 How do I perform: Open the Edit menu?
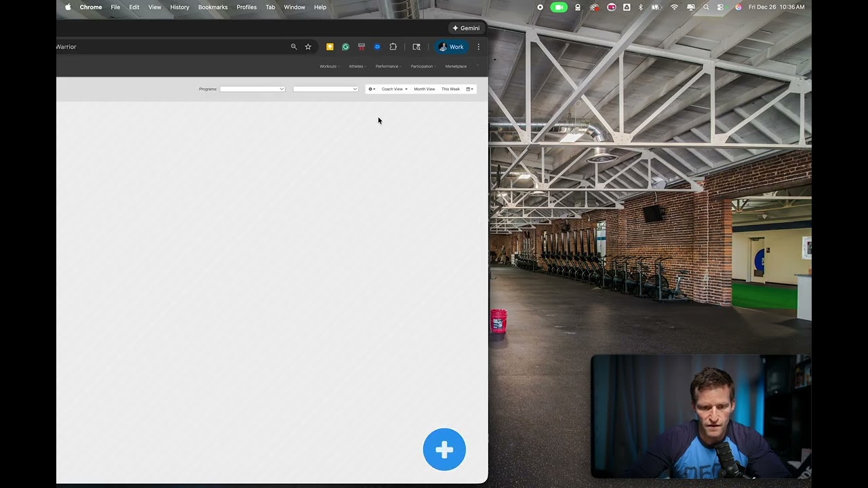pyautogui.click(x=134, y=7)
